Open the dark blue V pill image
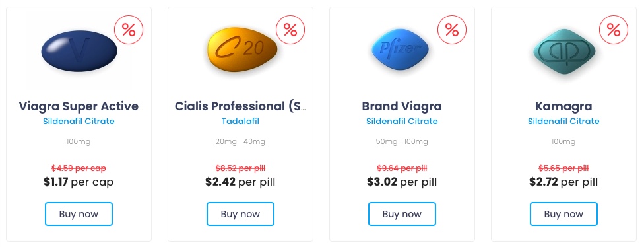The width and height of the screenshot is (644, 247). point(79,52)
